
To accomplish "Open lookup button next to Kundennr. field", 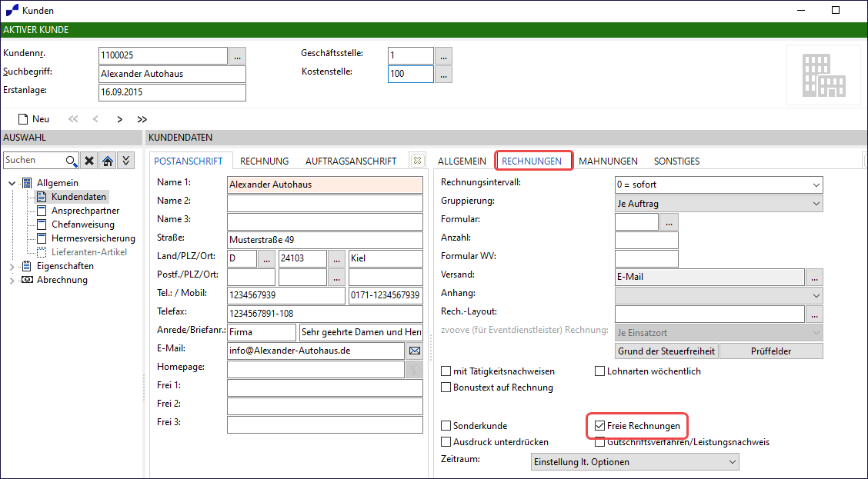I will coord(237,55).
